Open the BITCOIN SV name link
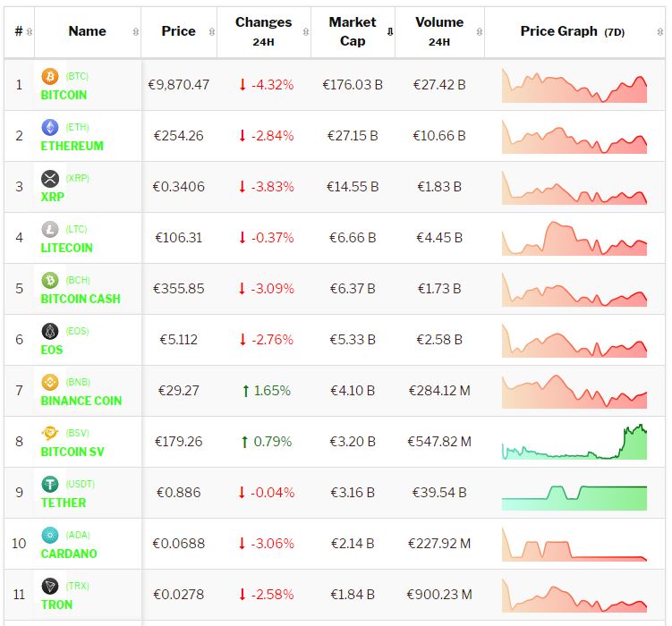672x626 pixels. pos(72,452)
